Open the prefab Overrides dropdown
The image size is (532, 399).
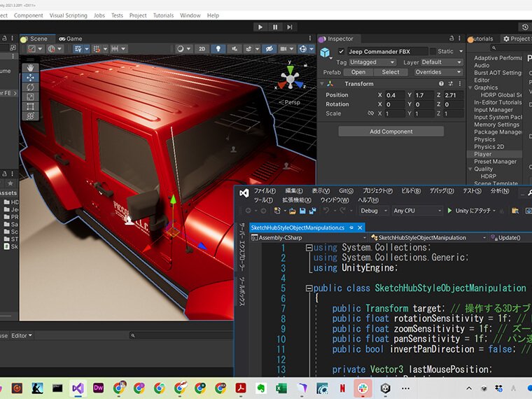point(438,72)
